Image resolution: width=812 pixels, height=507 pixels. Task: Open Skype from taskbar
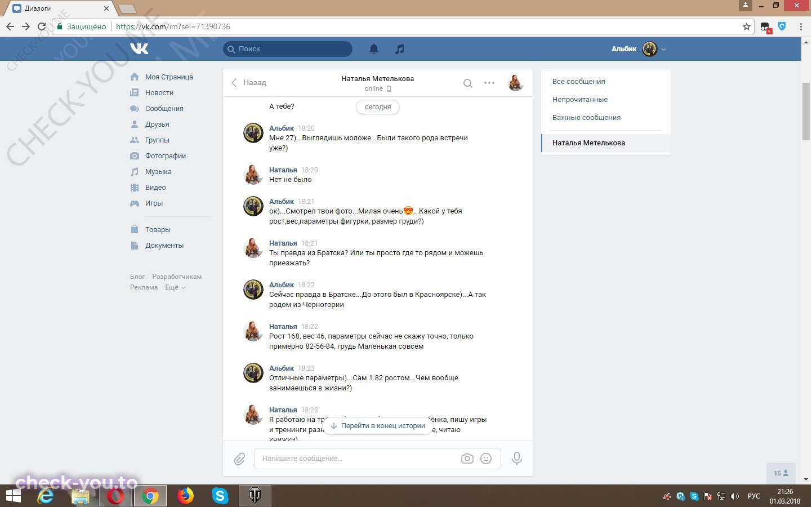[x=220, y=496]
